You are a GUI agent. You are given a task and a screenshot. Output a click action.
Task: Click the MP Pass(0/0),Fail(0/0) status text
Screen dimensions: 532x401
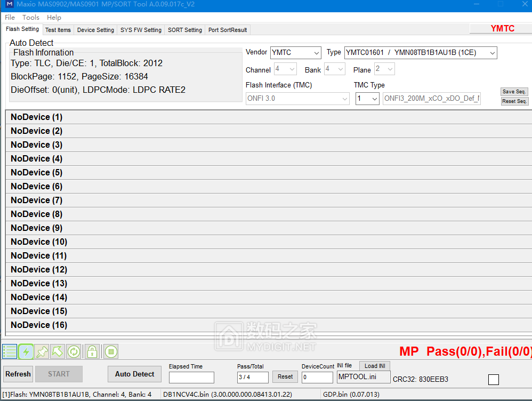point(465,351)
